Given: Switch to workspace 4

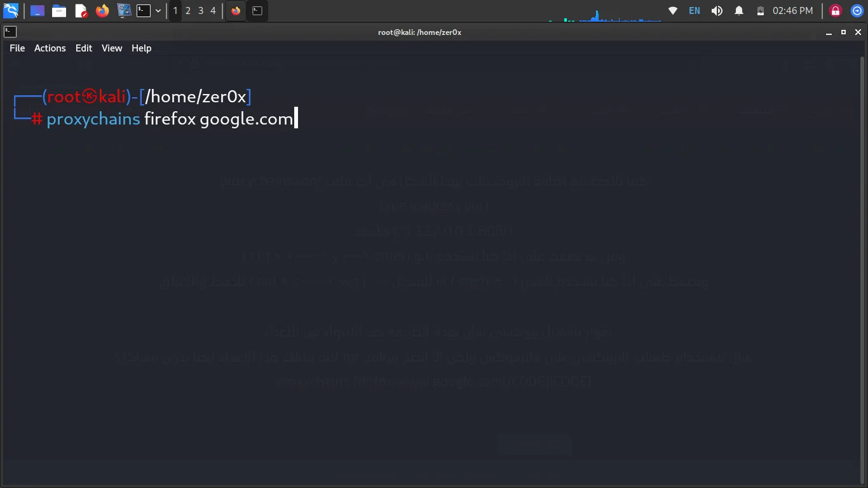Looking at the screenshot, I should click(213, 11).
